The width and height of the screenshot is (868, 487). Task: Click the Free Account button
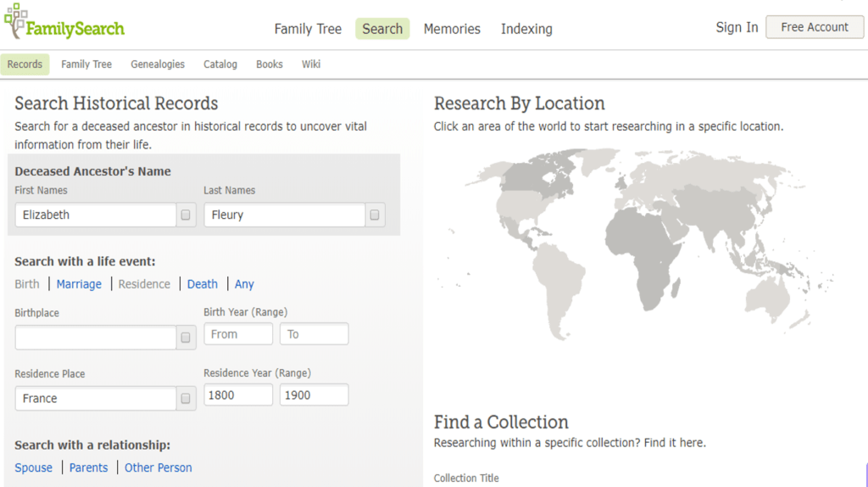pos(815,27)
